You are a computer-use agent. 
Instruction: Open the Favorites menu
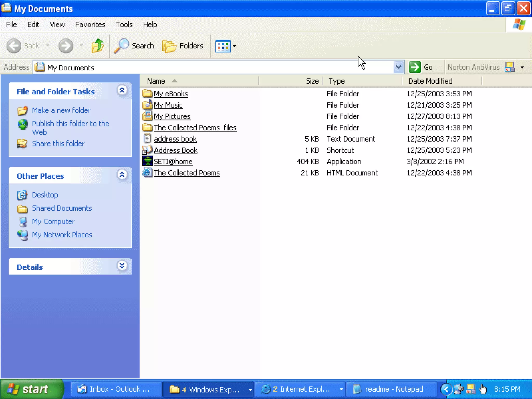coord(90,25)
